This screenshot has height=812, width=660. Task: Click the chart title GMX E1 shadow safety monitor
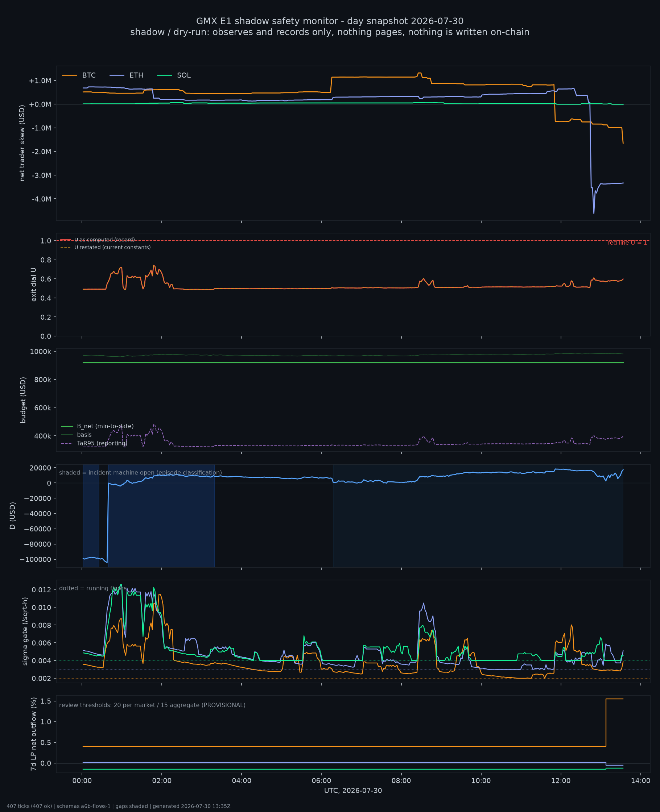click(x=330, y=21)
